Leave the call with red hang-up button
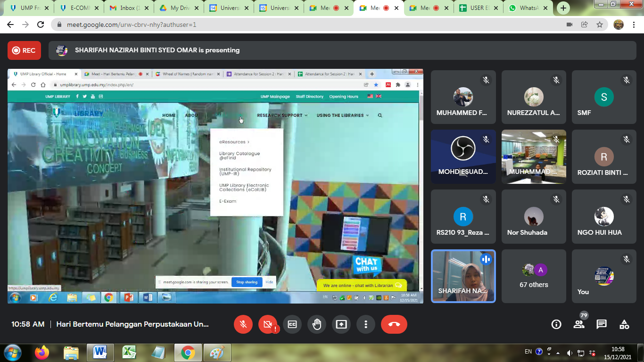 point(394,324)
